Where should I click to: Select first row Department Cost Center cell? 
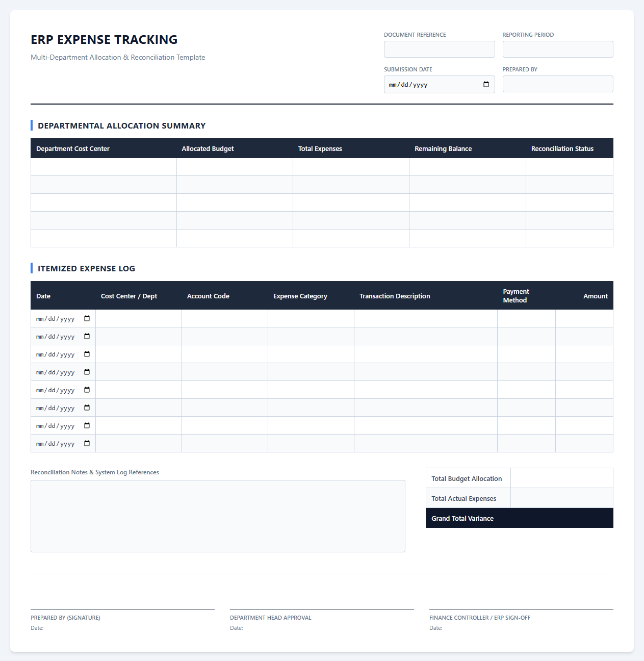[x=104, y=167]
